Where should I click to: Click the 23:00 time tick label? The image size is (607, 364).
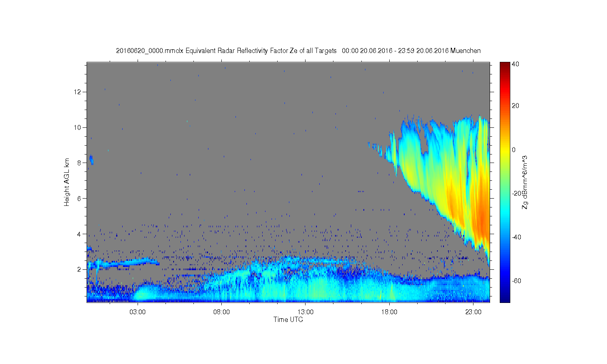pos(473,312)
